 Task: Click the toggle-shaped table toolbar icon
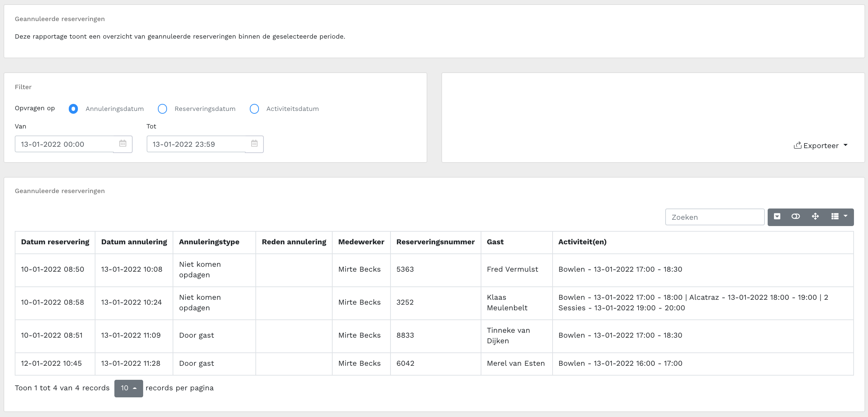click(x=796, y=217)
